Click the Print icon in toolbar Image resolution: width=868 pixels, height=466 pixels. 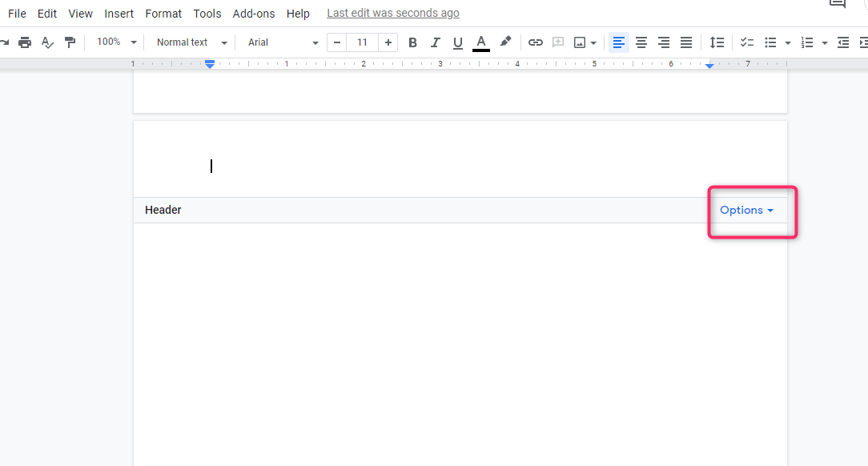24,42
